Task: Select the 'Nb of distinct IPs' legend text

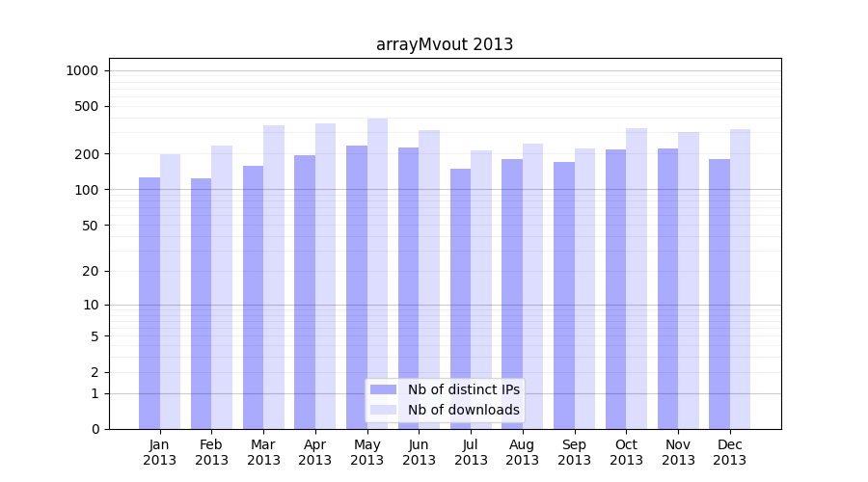Action: pos(463,389)
